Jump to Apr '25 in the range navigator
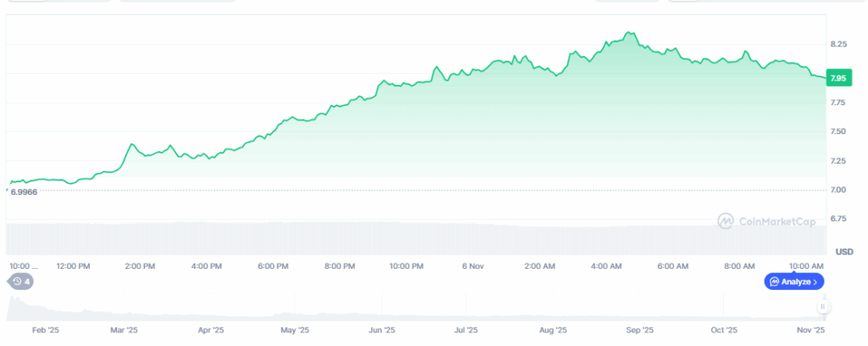 click(x=210, y=330)
